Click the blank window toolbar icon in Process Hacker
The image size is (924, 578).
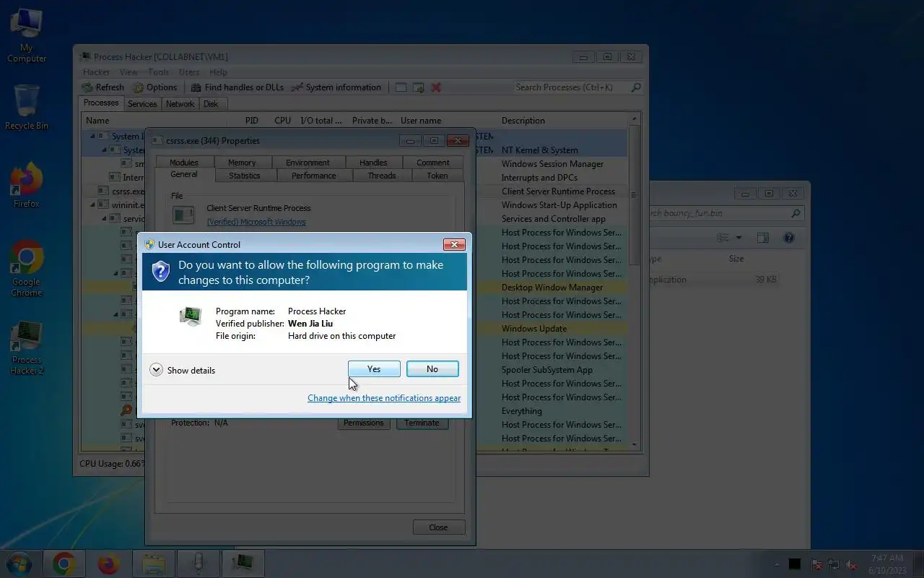pos(401,87)
